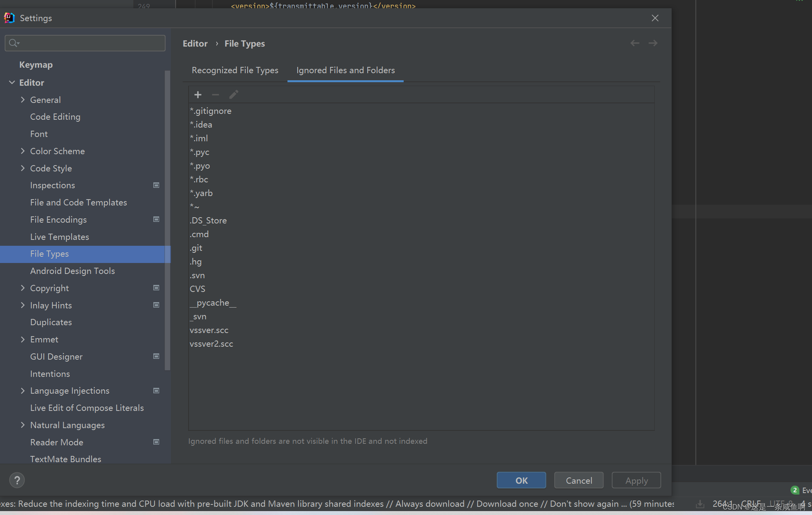Screen dimensions: 812x515
Task: Click project-level icon beside GUI Designer
Action: coord(156,357)
